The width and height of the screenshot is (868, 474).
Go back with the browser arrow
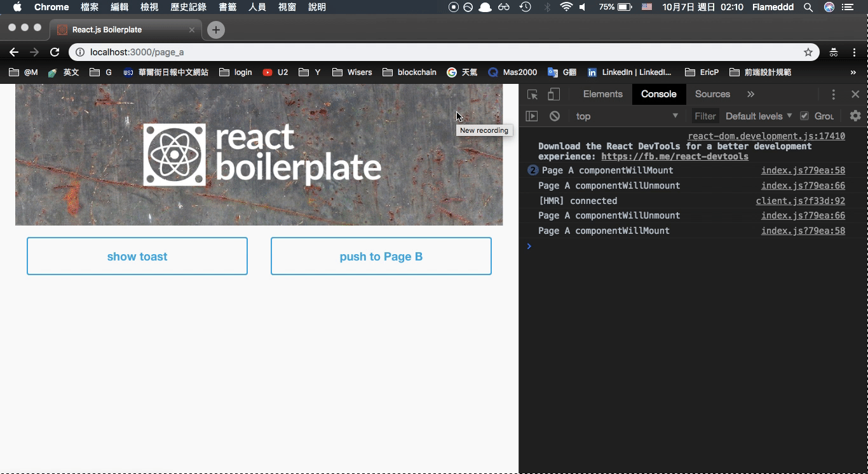14,52
